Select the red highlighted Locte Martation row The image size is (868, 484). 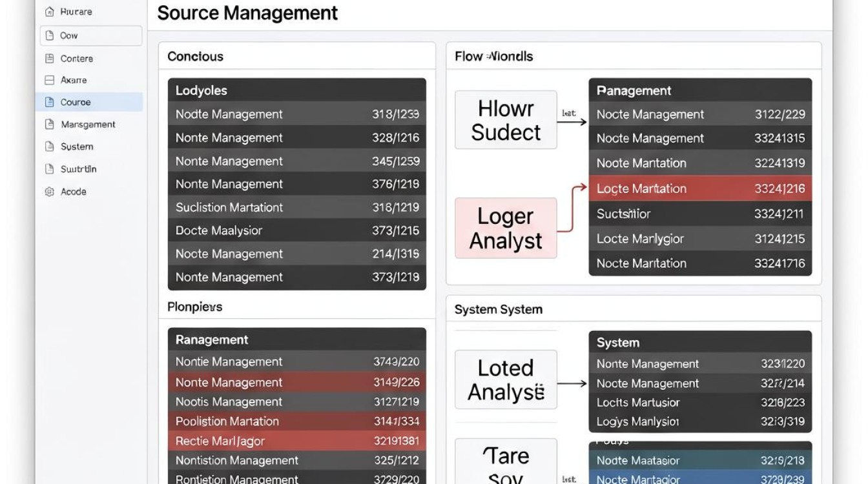pos(701,188)
